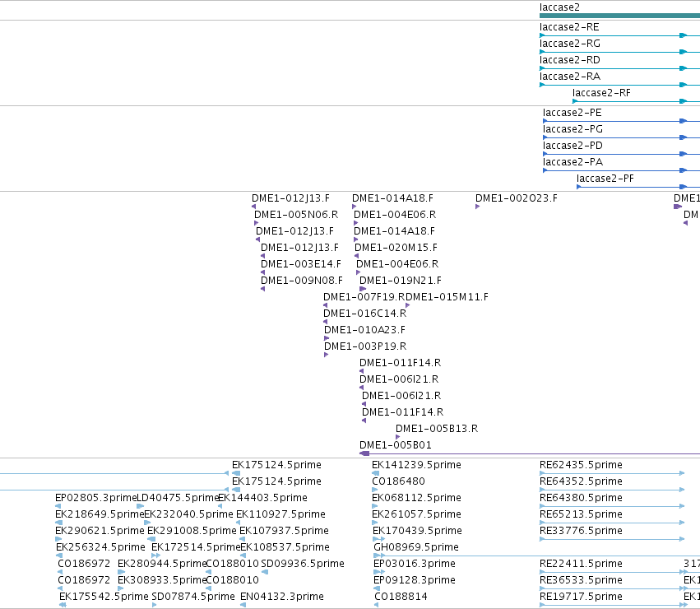The height and width of the screenshot is (609, 700).
Task: Click the arrow marker under EK141239.5prime
Action: coord(375,473)
